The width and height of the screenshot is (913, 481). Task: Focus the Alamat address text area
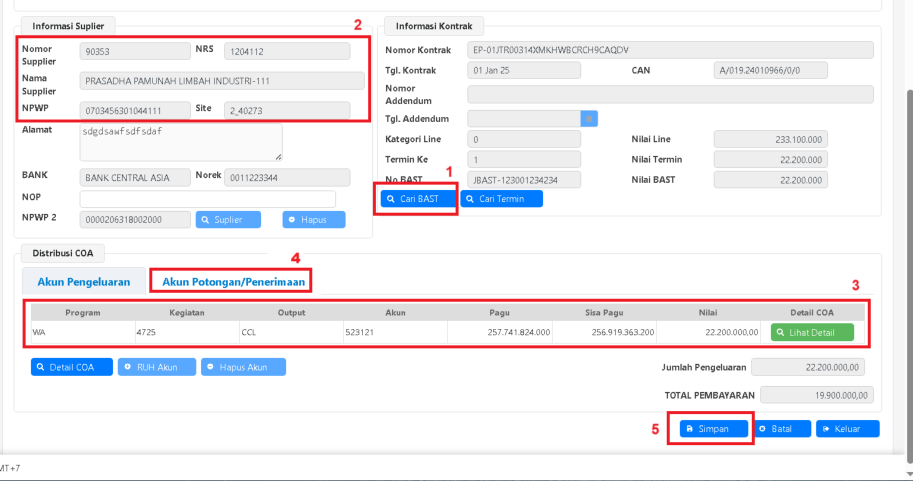click(180, 141)
